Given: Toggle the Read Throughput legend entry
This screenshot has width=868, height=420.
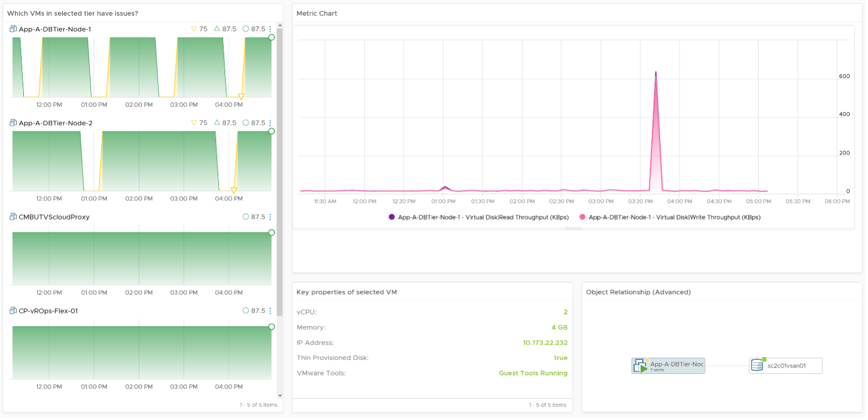Looking at the screenshot, I should point(479,217).
